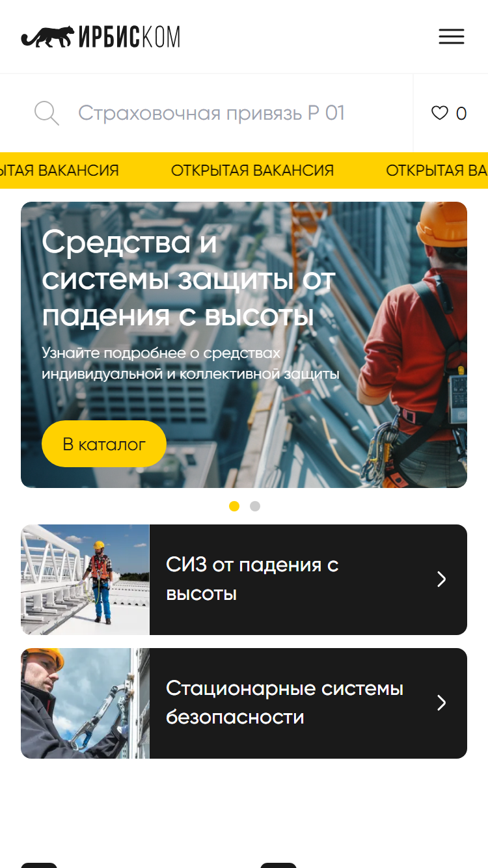
Task: Click the ИРБИСКОМ brand name text
Action: pos(129,37)
